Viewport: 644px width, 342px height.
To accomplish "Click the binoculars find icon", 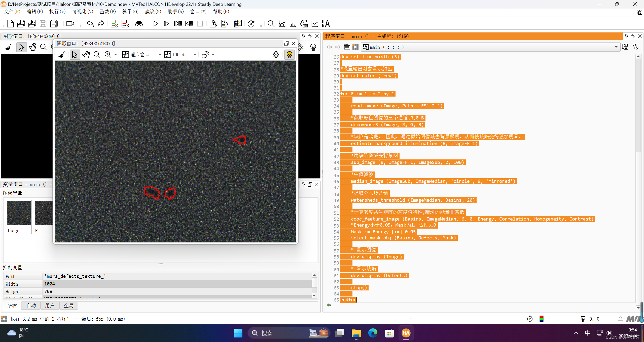I will click(x=139, y=24).
